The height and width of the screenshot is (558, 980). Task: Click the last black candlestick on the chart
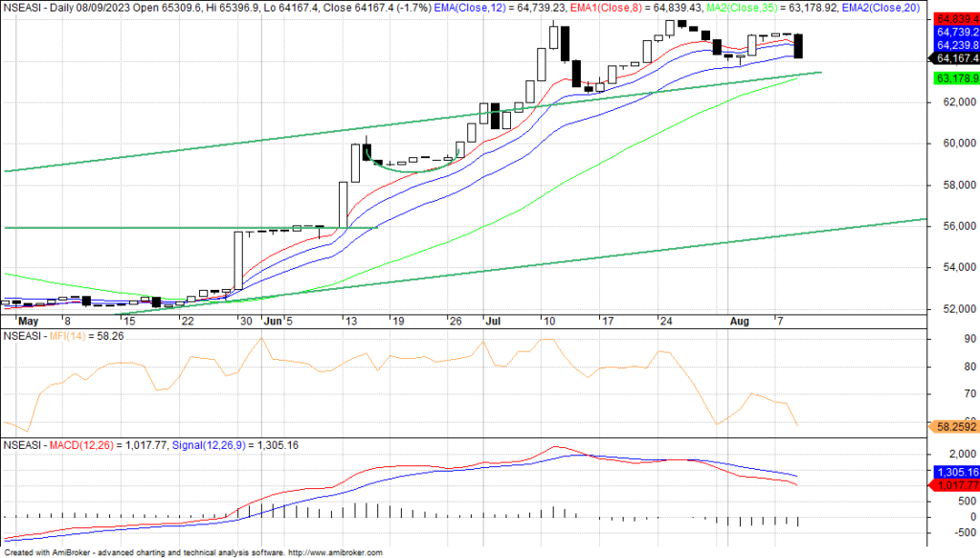[799, 46]
